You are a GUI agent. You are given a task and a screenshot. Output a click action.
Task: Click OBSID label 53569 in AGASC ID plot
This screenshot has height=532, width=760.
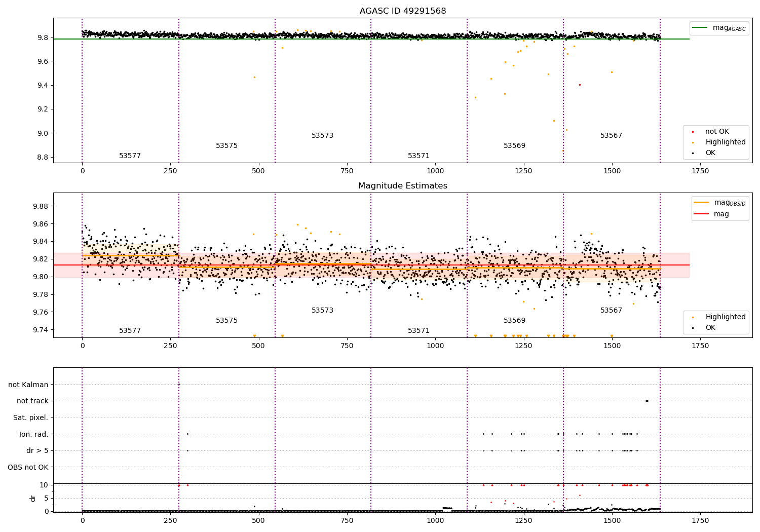(x=514, y=146)
